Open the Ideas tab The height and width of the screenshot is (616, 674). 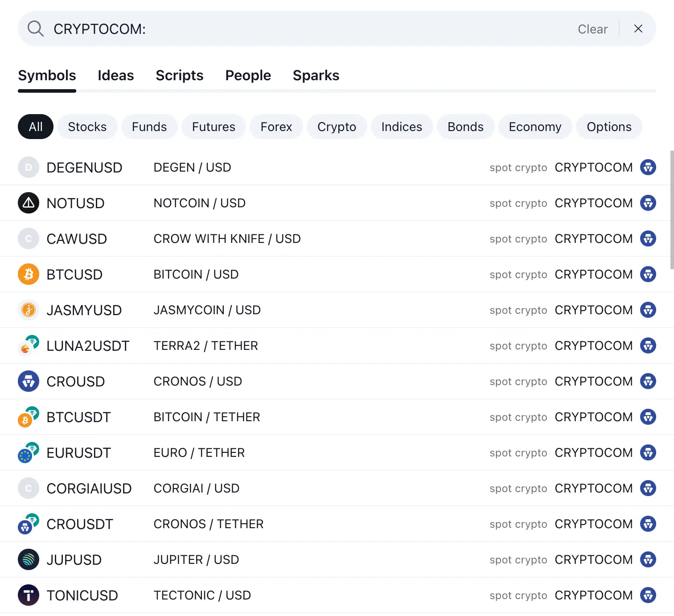coord(115,75)
